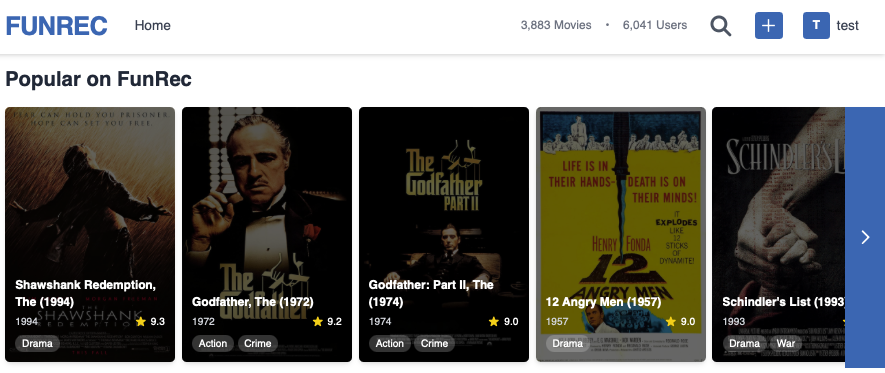Select the War tag on Schindler's List
This screenshot has height=373, width=885.
786,343
